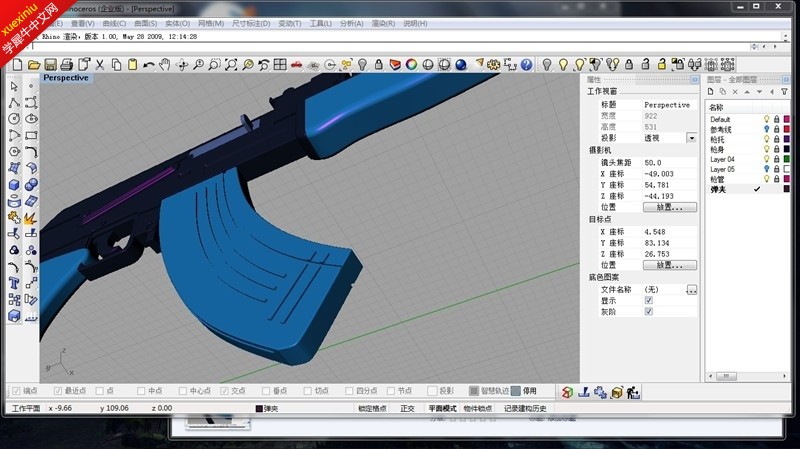The height and width of the screenshot is (449, 800).
Task: Click the blue Help question mark icon
Action: (527, 65)
